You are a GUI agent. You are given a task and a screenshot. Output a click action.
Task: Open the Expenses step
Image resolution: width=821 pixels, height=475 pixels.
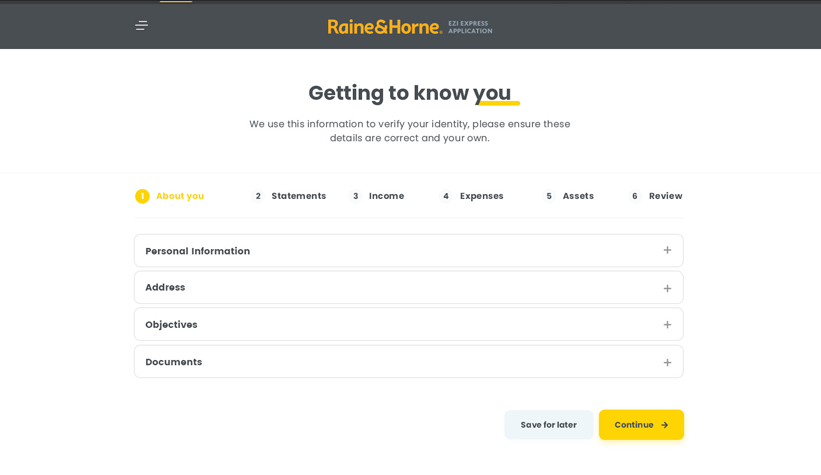pyautogui.click(x=481, y=196)
